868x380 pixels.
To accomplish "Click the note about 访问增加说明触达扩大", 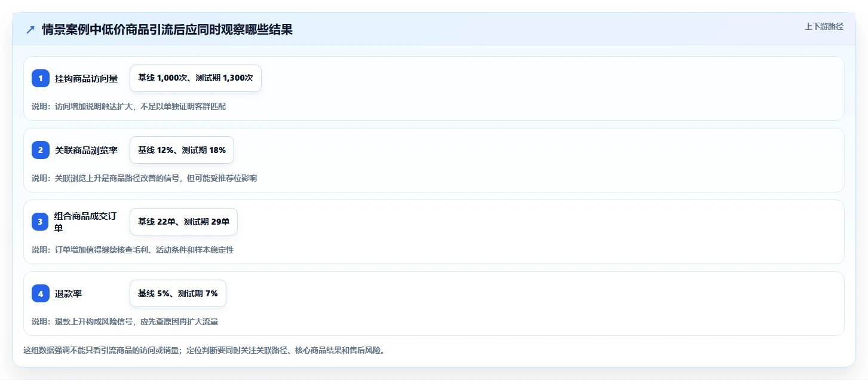I will coord(129,106).
